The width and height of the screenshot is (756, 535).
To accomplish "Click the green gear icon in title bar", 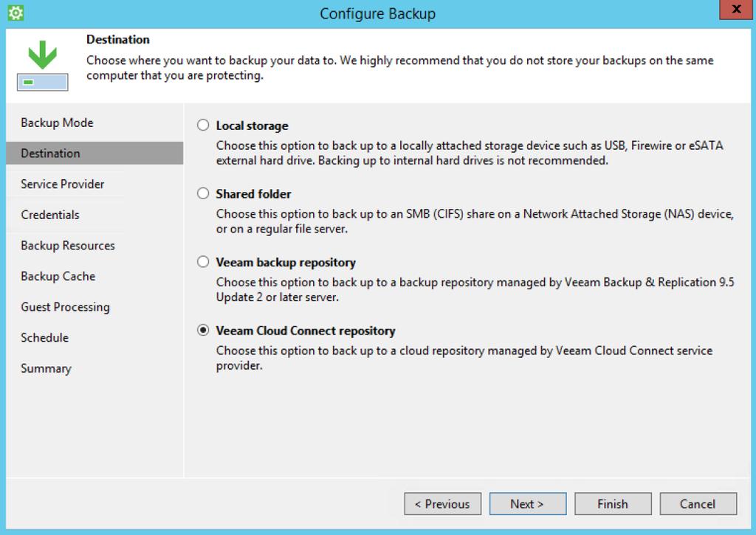I will point(16,13).
